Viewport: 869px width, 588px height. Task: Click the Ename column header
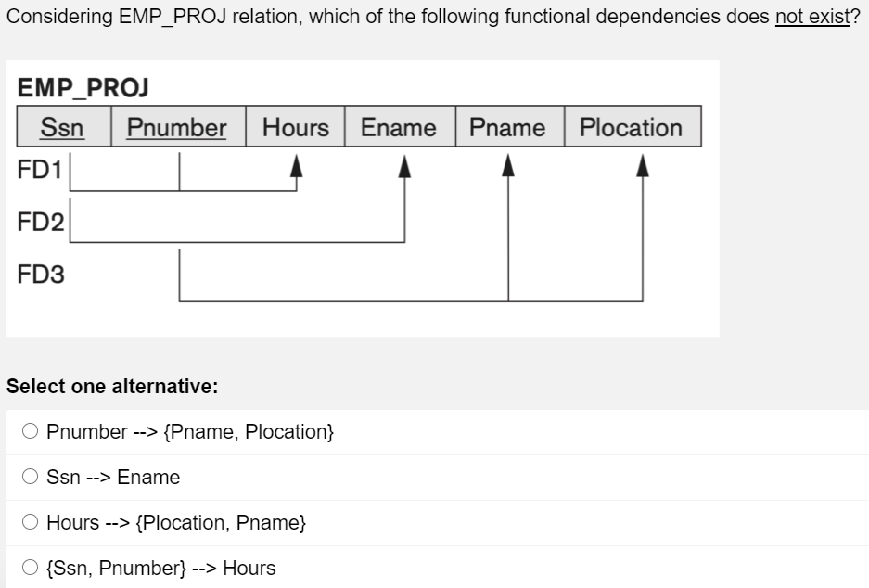pyautogui.click(x=401, y=127)
